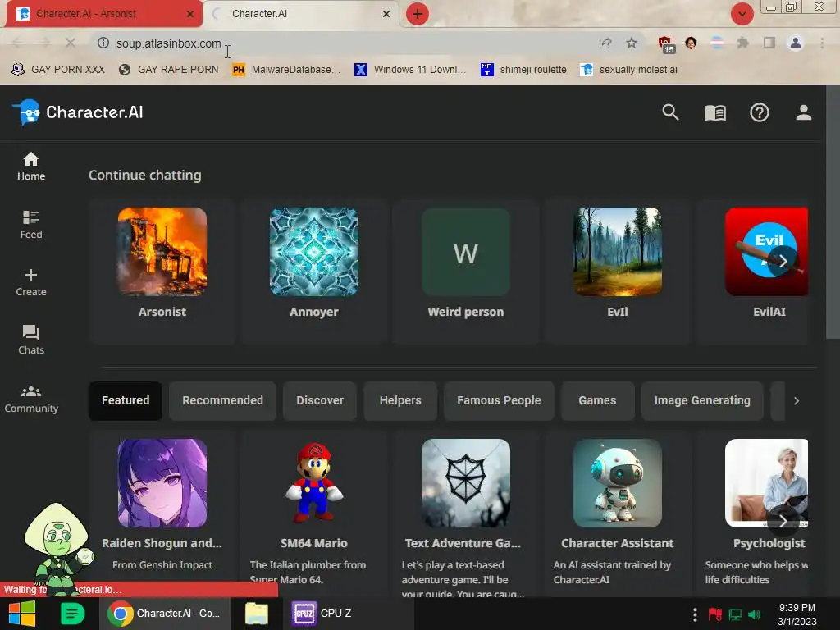This screenshot has width=840, height=630.
Task: Select the Recommended category tab
Action: coord(222,400)
